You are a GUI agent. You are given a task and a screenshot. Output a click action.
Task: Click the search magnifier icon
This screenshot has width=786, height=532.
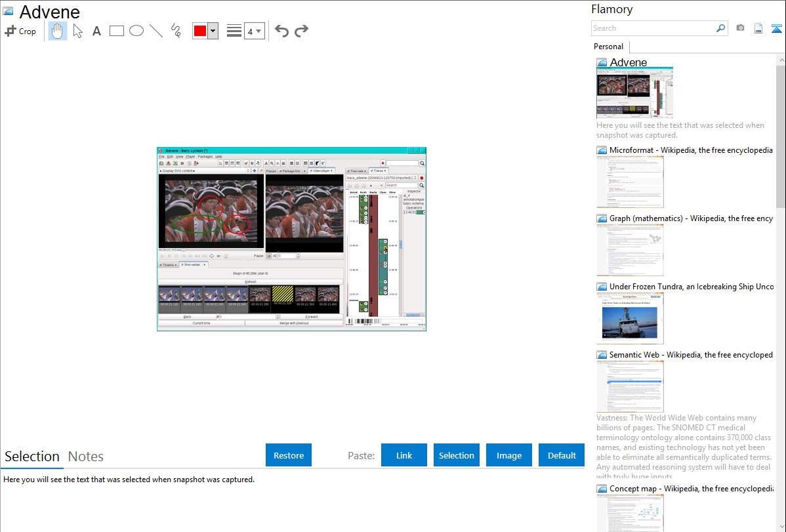point(720,28)
